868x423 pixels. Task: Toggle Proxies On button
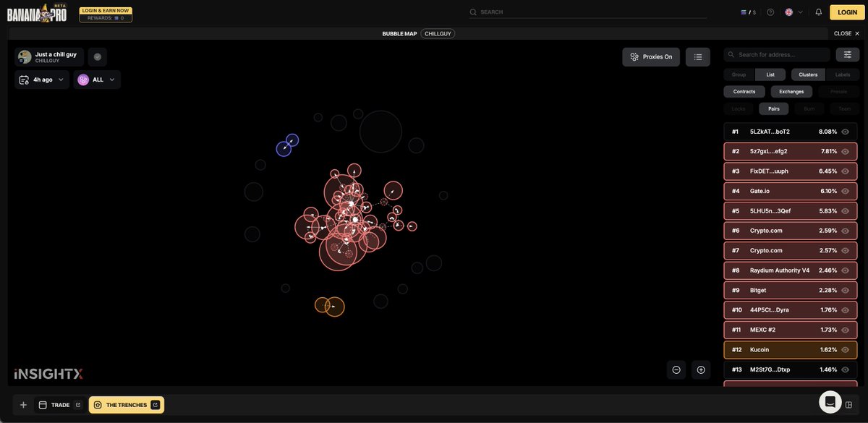[x=651, y=57]
